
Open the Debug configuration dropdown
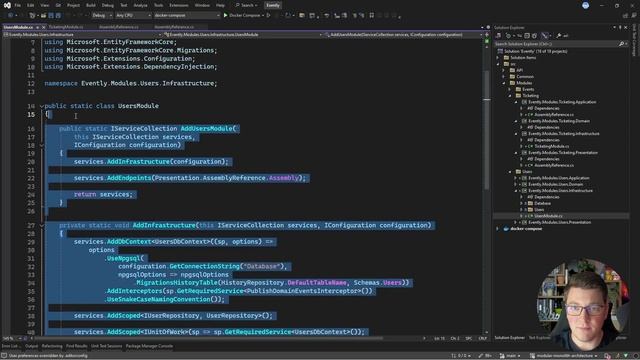tap(102, 16)
